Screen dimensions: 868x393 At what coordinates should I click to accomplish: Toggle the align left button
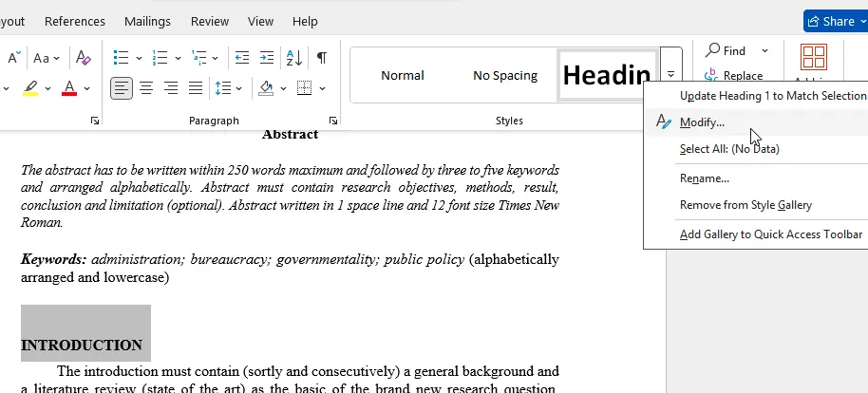(x=122, y=88)
